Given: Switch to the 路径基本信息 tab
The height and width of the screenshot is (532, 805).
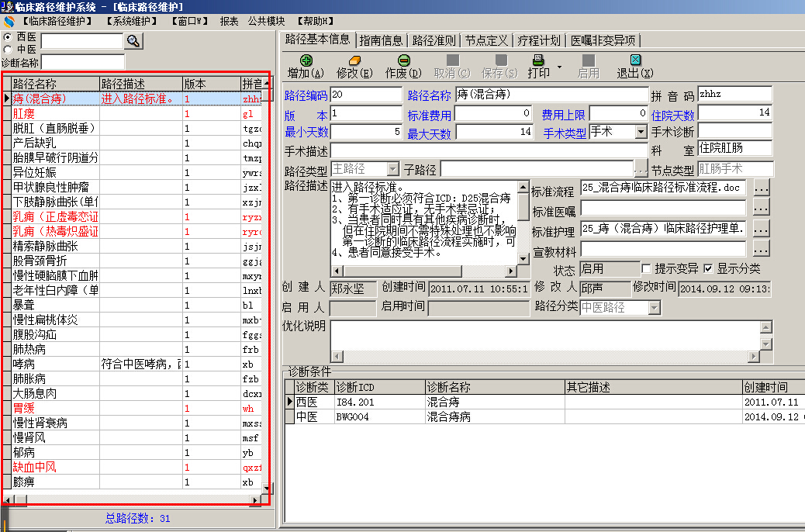Looking at the screenshot, I should 317,40.
